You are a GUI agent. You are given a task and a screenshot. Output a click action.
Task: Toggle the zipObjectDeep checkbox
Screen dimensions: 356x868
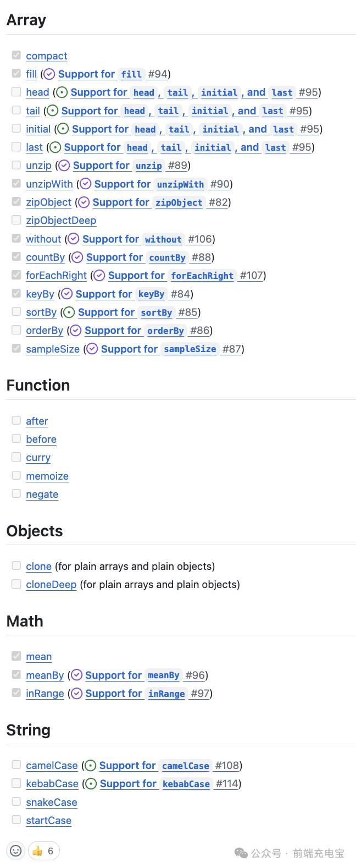(16, 220)
